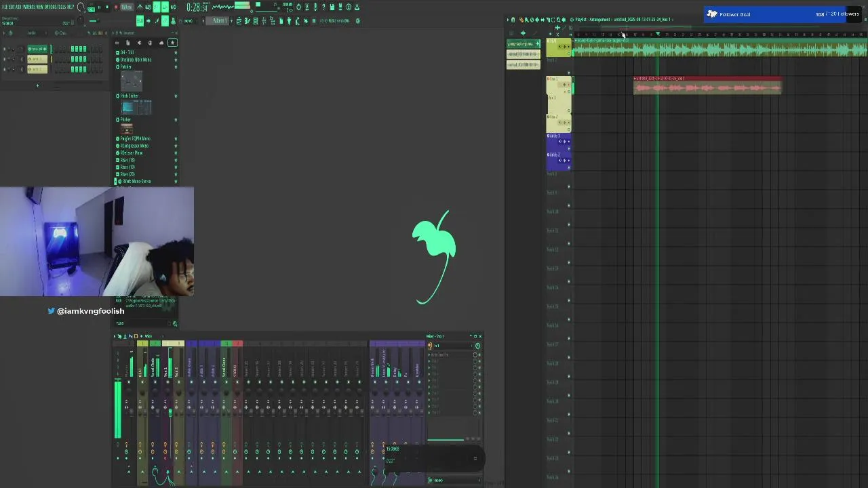The image size is (868, 488).
Task: Select PuigTec EQP1A Mono in browser
Action: [x=135, y=138]
